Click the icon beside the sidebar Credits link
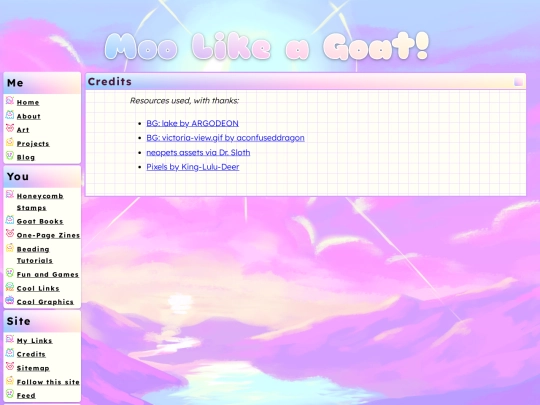The height and width of the screenshot is (405, 540). [10, 353]
